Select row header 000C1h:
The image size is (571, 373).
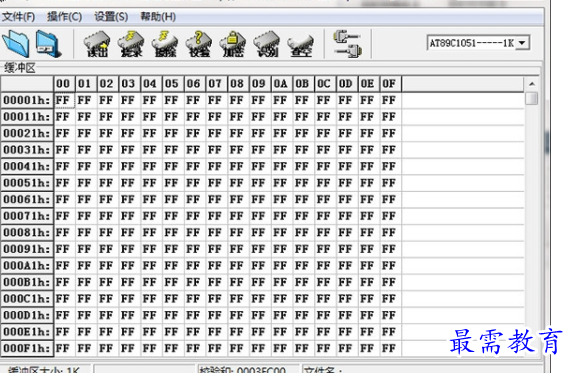coord(27,299)
